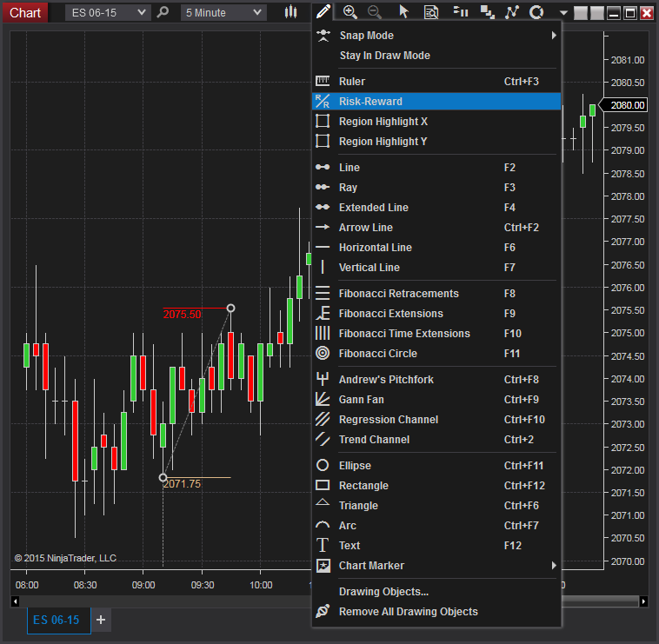This screenshot has height=644, width=659.
Task: Click the 09:30 time axis label
Action: (203, 585)
